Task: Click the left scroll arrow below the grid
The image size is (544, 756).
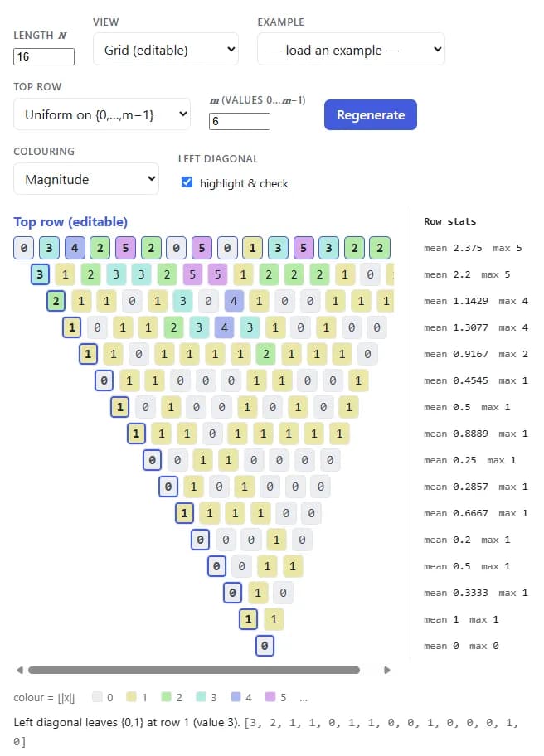Action: tap(20, 670)
